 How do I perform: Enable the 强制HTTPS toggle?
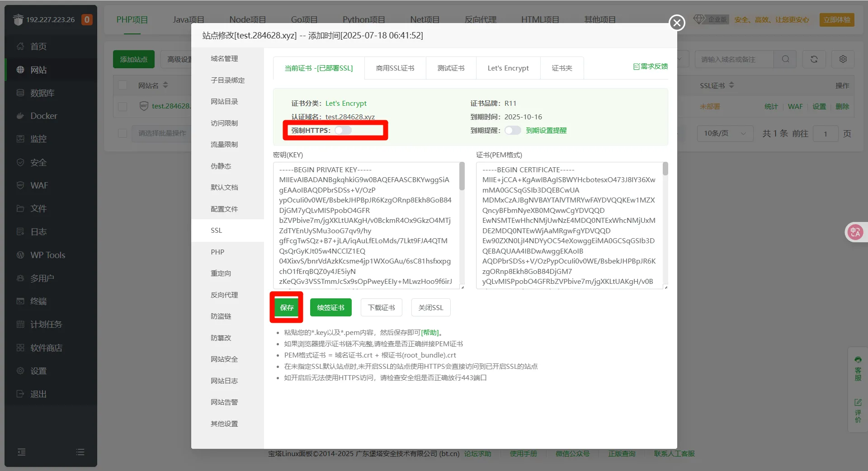343,131
